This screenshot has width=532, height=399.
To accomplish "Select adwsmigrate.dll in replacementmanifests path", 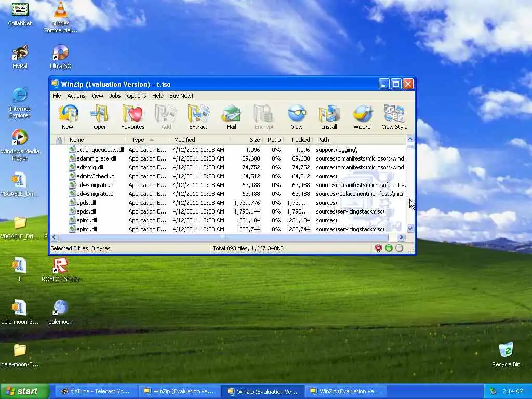I will (x=228, y=194).
